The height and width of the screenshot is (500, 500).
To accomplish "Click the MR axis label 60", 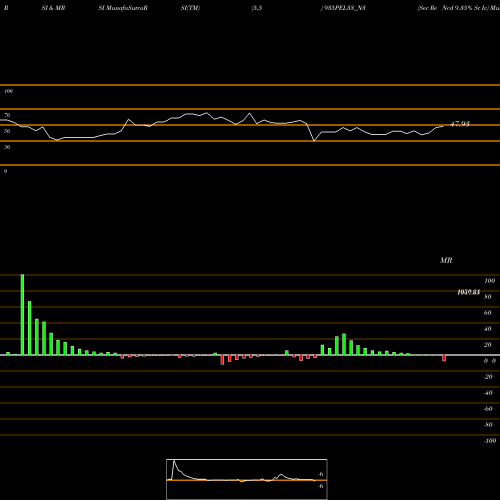I will pyautogui.click(x=488, y=313).
